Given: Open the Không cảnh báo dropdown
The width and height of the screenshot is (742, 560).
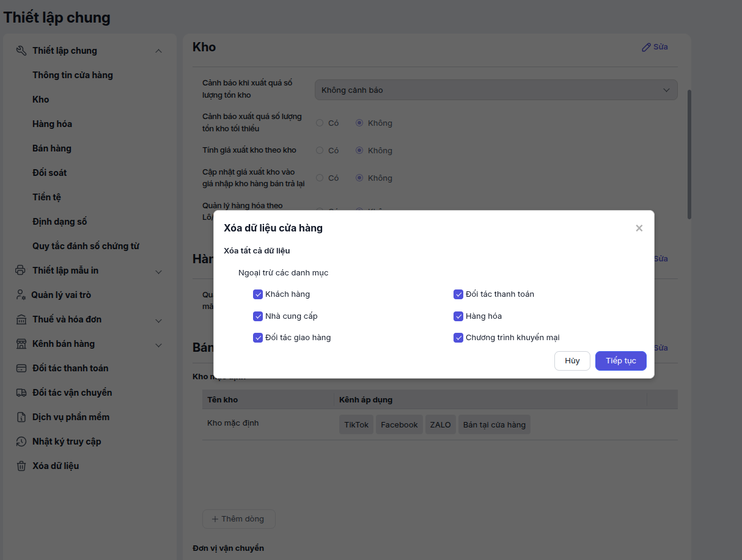Looking at the screenshot, I should [x=496, y=90].
